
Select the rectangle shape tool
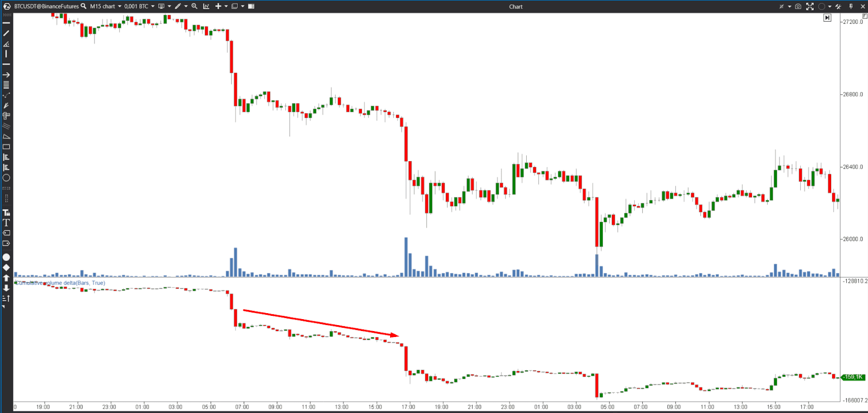(x=7, y=147)
